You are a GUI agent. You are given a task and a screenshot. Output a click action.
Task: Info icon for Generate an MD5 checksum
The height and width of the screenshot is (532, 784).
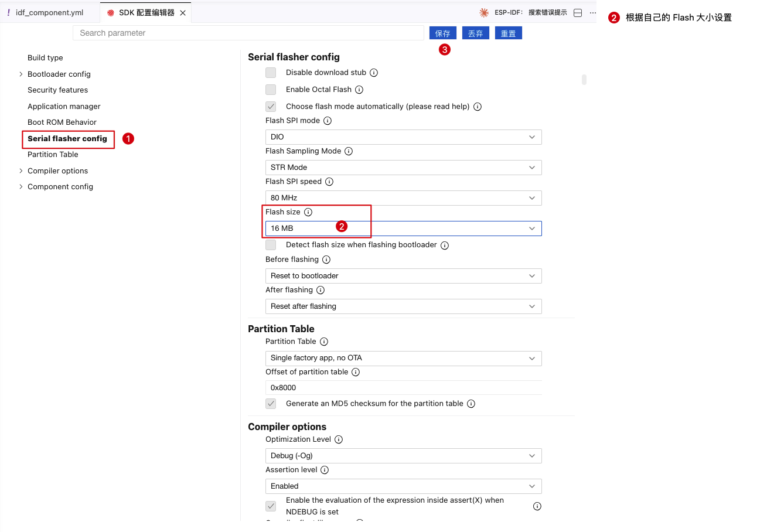click(x=471, y=404)
